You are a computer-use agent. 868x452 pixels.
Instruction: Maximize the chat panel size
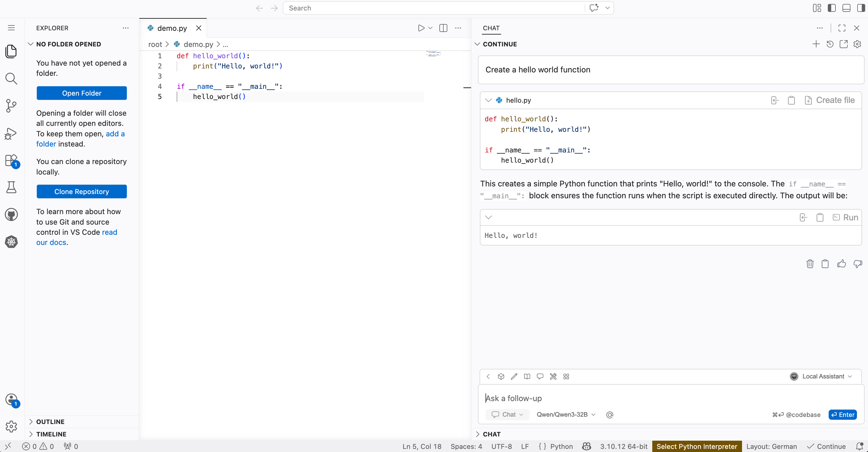[x=842, y=28]
